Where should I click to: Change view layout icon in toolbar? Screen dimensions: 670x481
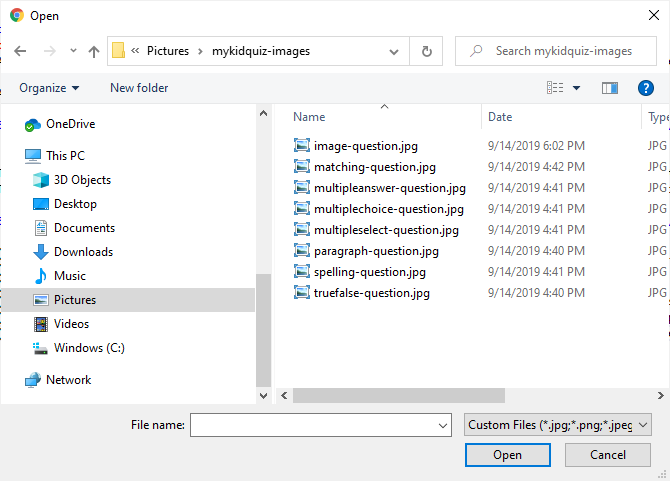coord(555,88)
